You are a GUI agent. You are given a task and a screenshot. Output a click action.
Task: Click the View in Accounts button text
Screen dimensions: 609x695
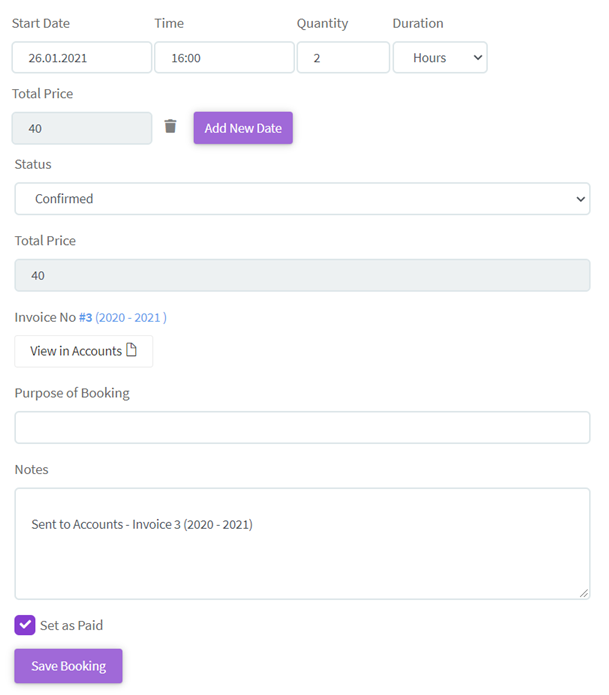pyautogui.click(x=75, y=351)
